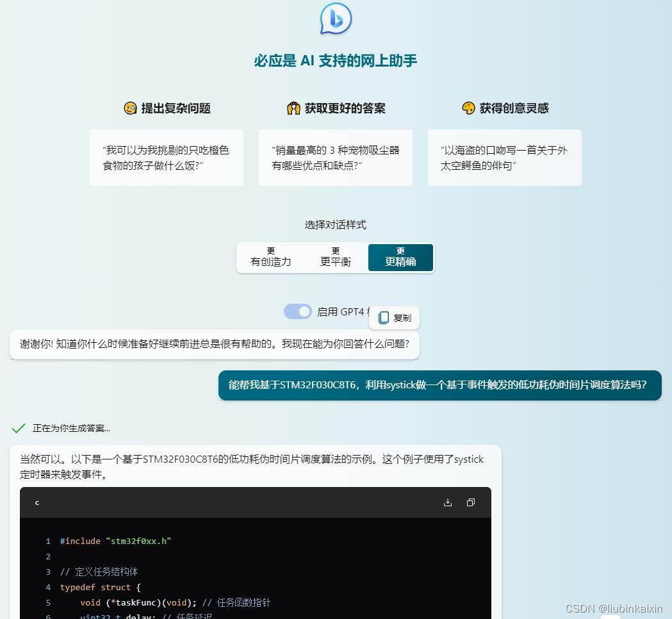
Task: Click the #include "stm32f0xx.h" code line
Action: 115,541
